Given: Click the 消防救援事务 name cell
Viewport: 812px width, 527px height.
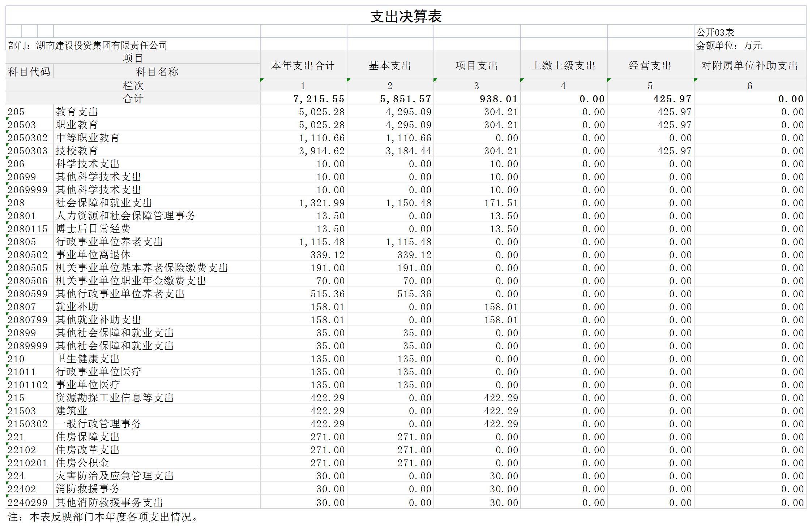Looking at the screenshot, I should click(157, 489).
